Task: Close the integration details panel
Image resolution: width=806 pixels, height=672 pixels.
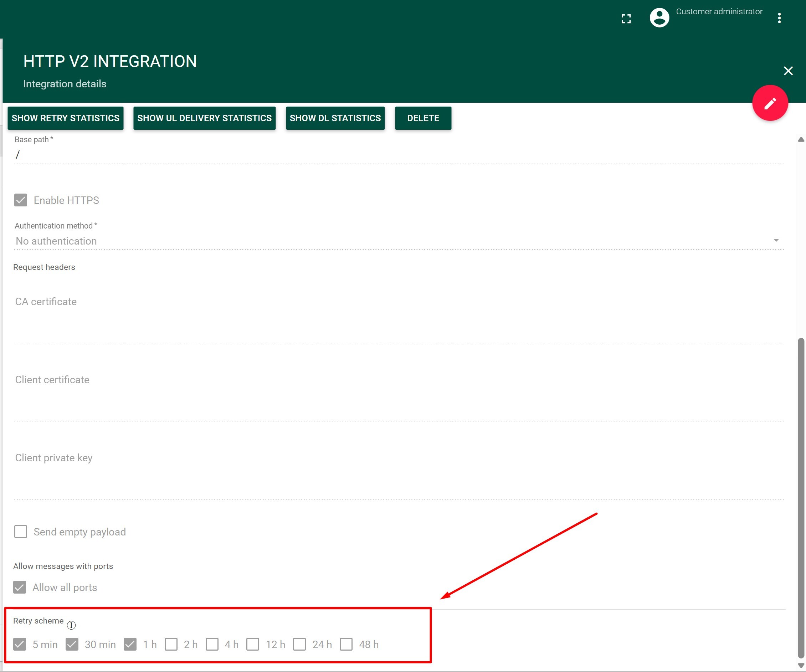Action: pyautogui.click(x=788, y=71)
